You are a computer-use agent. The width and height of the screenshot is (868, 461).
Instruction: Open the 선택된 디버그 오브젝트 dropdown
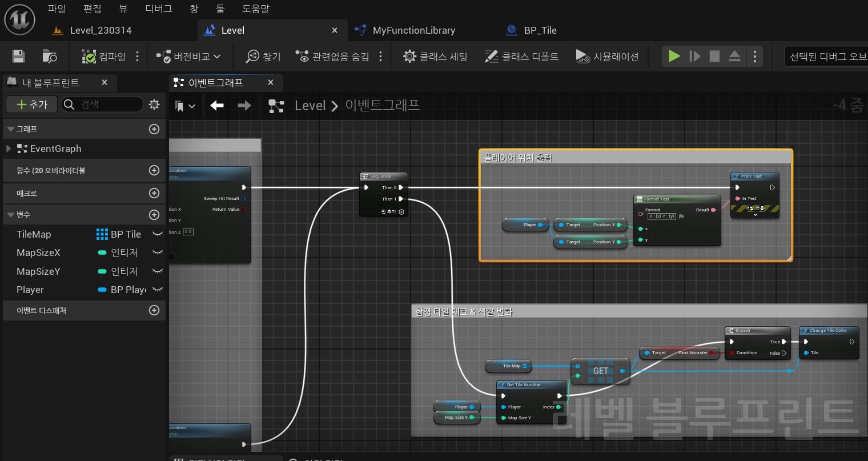click(826, 57)
